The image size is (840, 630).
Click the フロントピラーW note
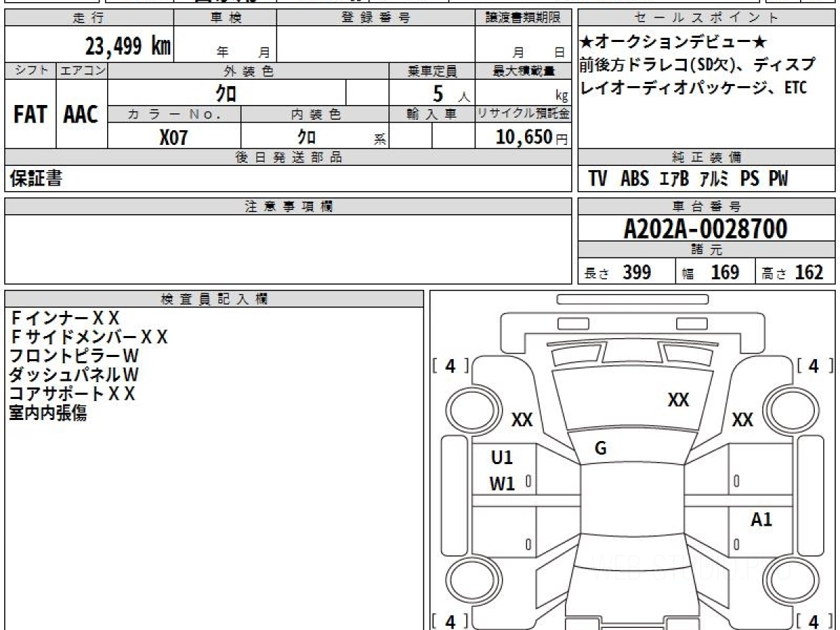point(75,356)
